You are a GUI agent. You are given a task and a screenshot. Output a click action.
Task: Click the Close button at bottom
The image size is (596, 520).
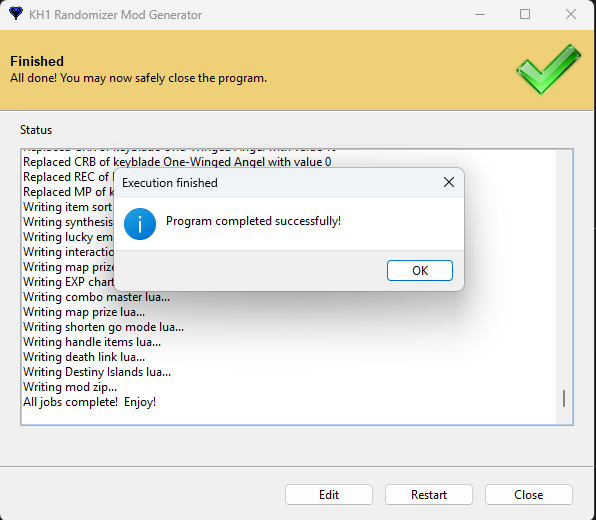[x=529, y=495]
